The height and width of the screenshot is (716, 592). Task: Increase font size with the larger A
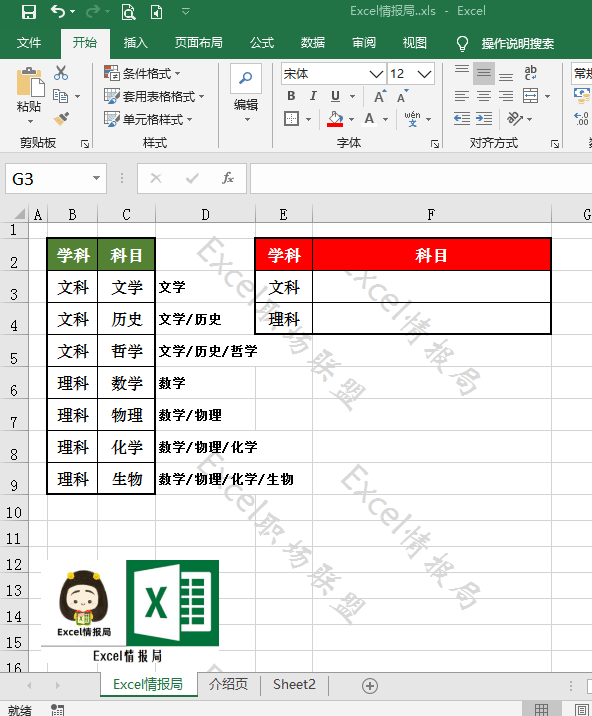click(380, 96)
